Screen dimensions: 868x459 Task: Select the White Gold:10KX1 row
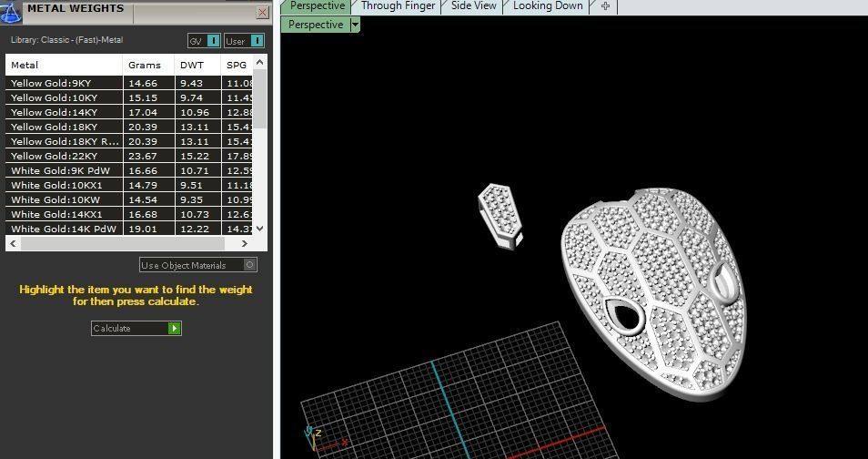pyautogui.click(x=129, y=185)
